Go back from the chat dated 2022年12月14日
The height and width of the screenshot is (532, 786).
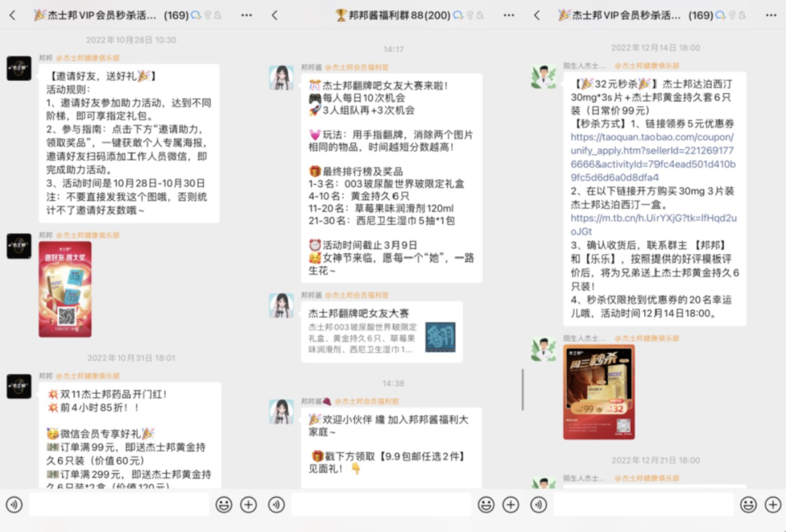coord(537,15)
